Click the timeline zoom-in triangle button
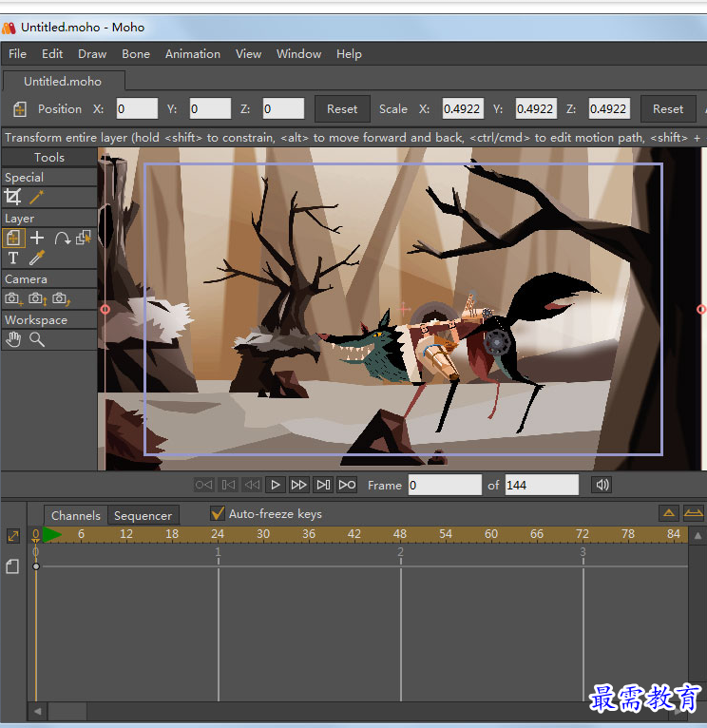The image size is (707, 728). pos(669,513)
